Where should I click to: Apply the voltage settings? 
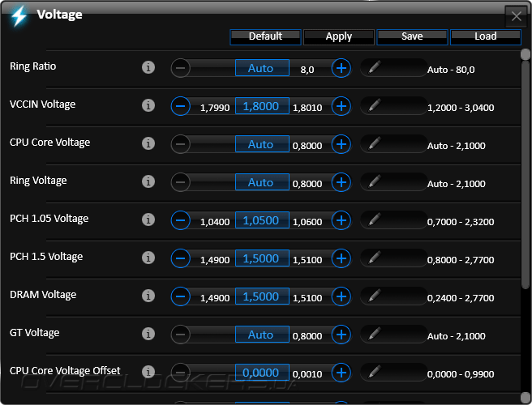point(339,37)
